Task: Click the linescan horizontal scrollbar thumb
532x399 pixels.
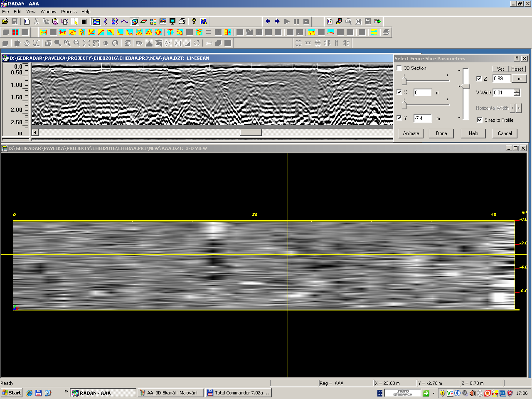Action: pos(251,133)
